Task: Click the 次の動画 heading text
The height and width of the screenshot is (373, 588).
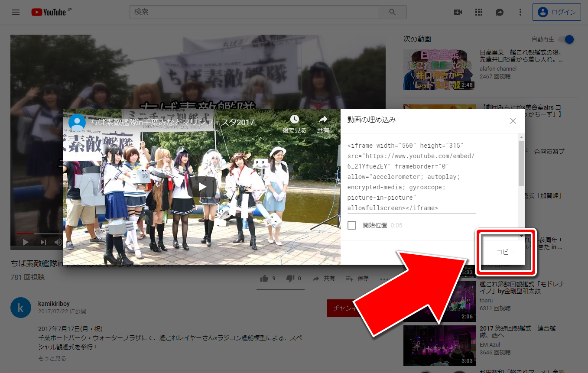Action: [x=417, y=39]
